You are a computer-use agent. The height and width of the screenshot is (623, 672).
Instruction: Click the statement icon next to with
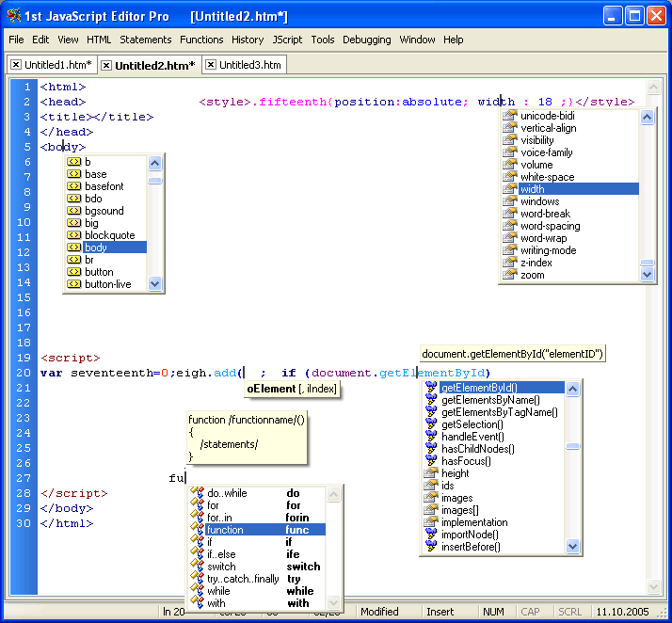[197, 603]
